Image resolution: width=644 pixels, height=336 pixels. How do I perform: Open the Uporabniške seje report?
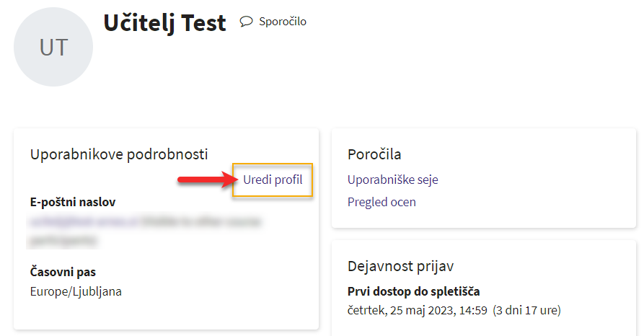coord(392,180)
